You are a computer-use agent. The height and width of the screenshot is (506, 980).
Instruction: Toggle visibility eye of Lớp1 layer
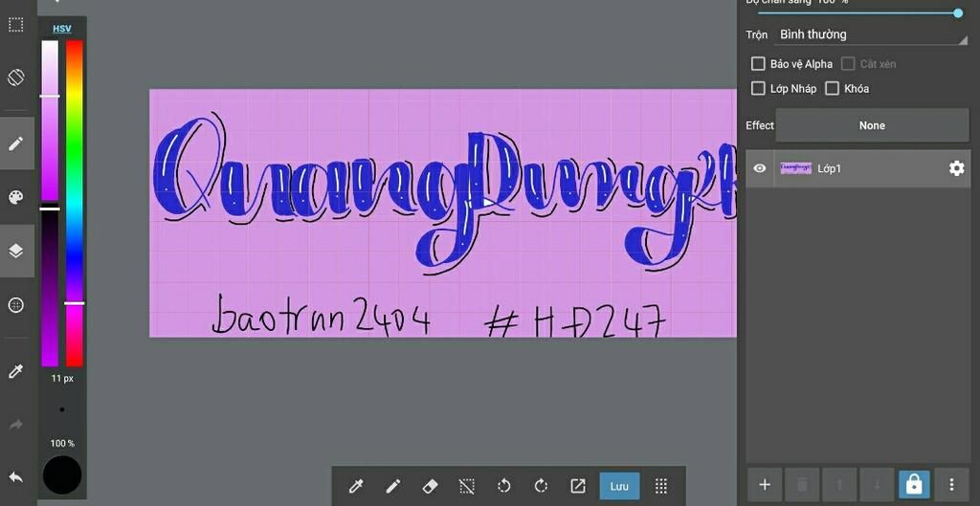pos(759,168)
